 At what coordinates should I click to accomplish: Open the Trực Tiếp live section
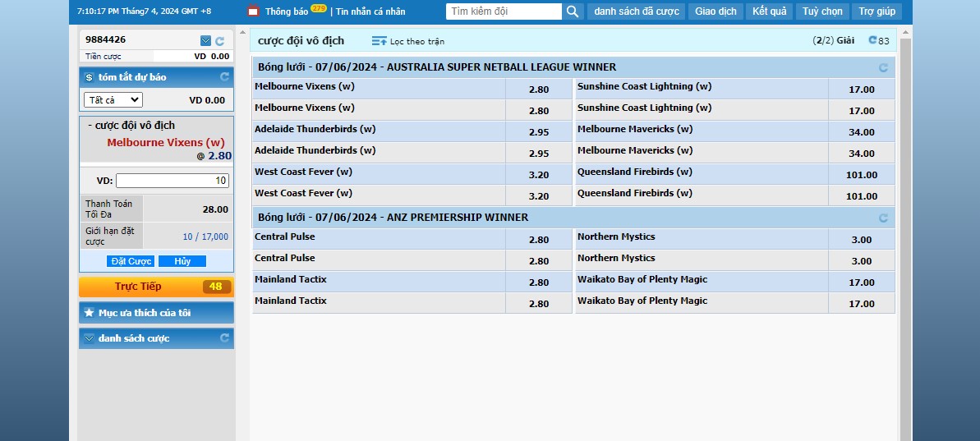(156, 287)
